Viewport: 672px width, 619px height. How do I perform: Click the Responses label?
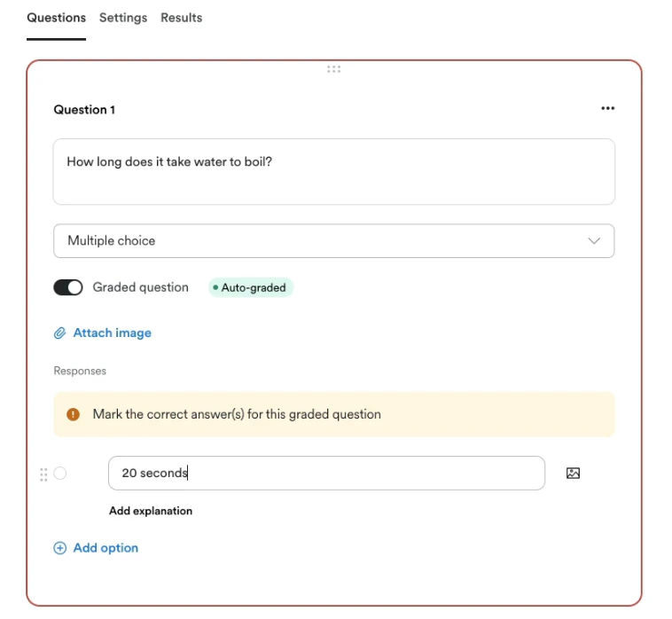click(80, 371)
